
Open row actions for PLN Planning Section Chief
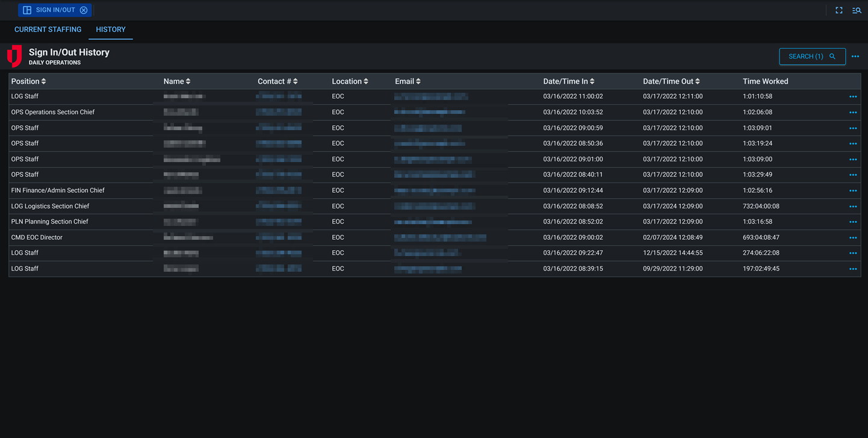tap(852, 222)
